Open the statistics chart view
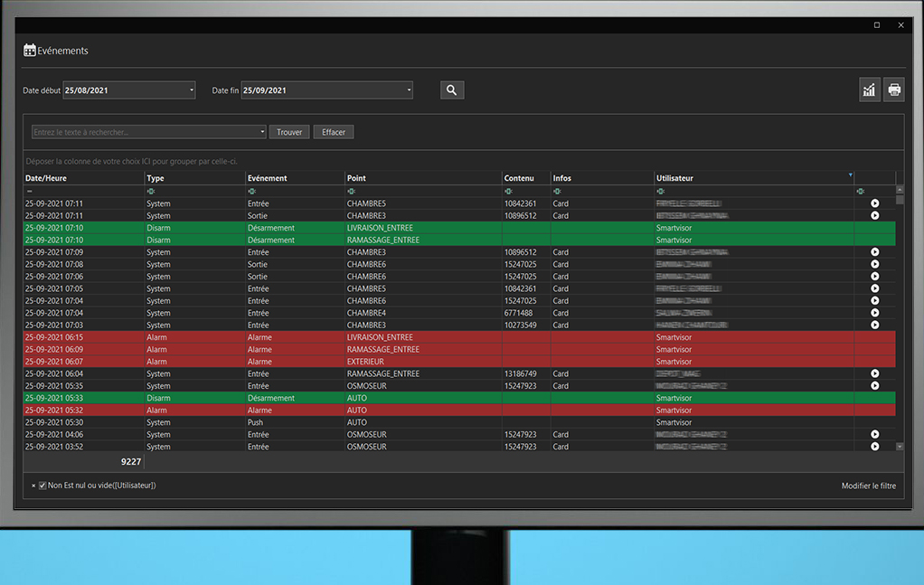This screenshot has width=924, height=585. [x=869, y=90]
